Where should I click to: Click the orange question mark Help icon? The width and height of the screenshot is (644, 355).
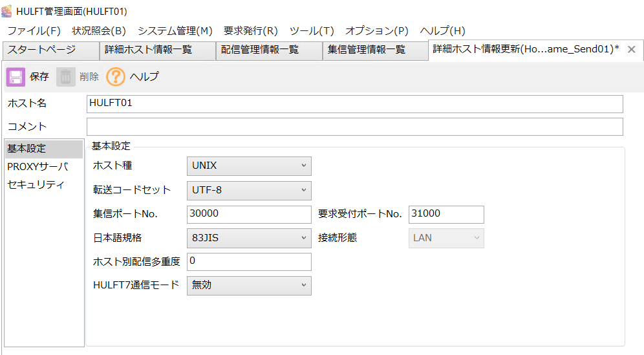116,77
